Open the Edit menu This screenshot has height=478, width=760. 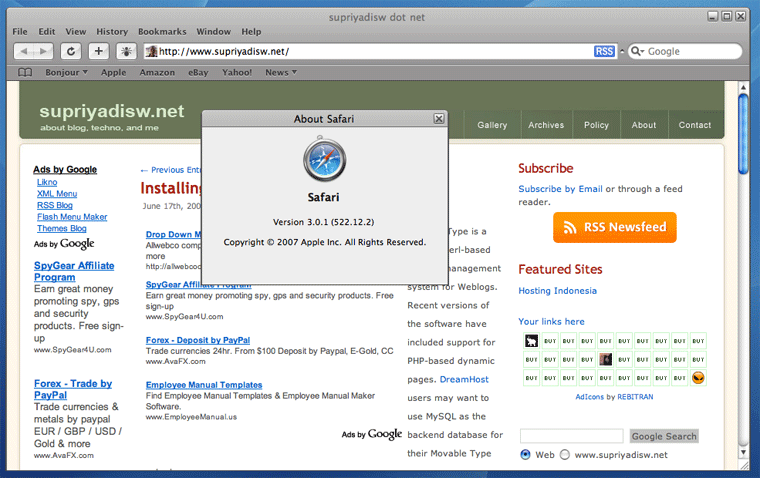tap(47, 32)
